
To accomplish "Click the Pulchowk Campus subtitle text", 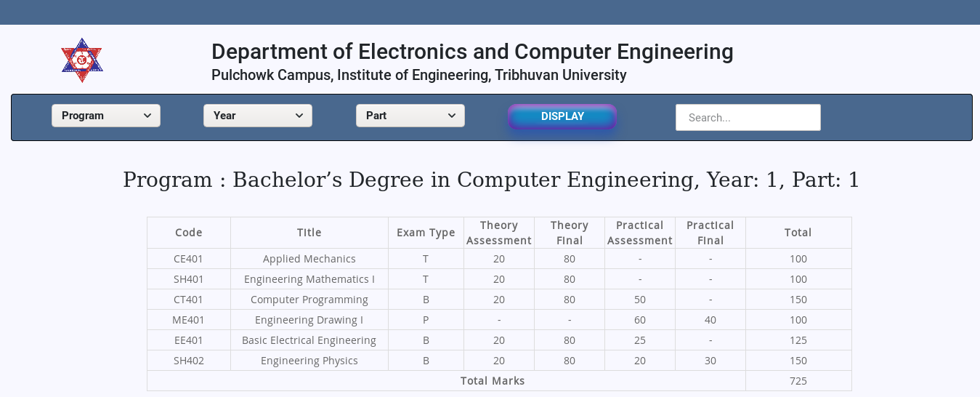I will pos(418,75).
